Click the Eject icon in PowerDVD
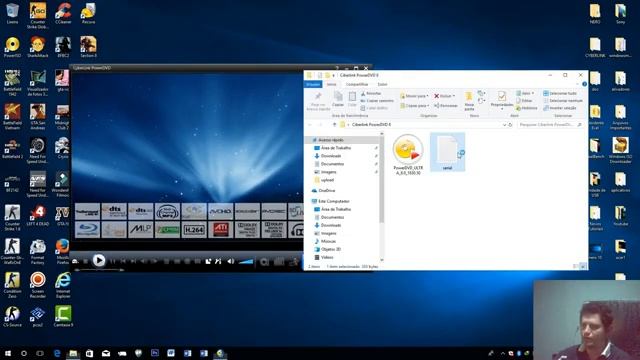 [x=76, y=261]
